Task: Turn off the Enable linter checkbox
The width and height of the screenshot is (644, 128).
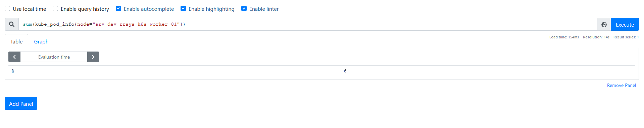Action: [x=244, y=8]
